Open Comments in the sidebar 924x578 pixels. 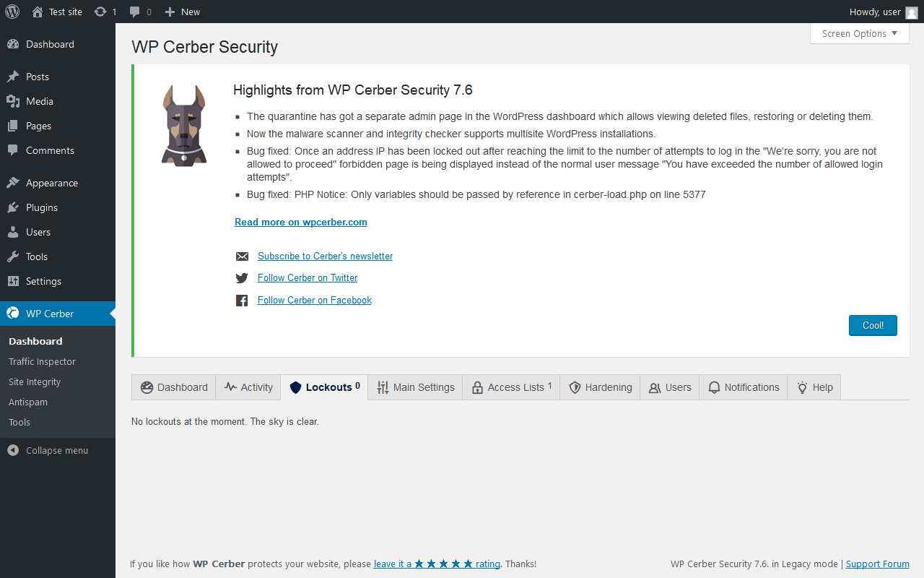[58, 150]
